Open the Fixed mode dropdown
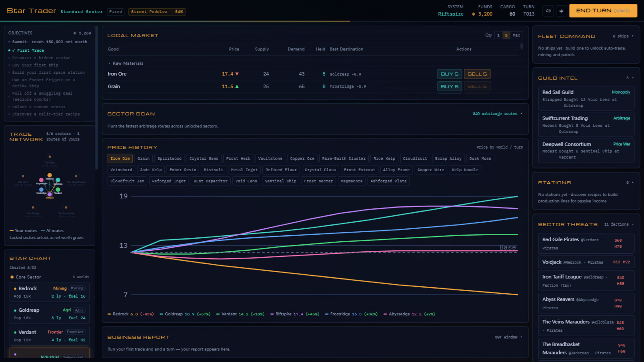This screenshot has height=362, width=644. pyautogui.click(x=116, y=12)
